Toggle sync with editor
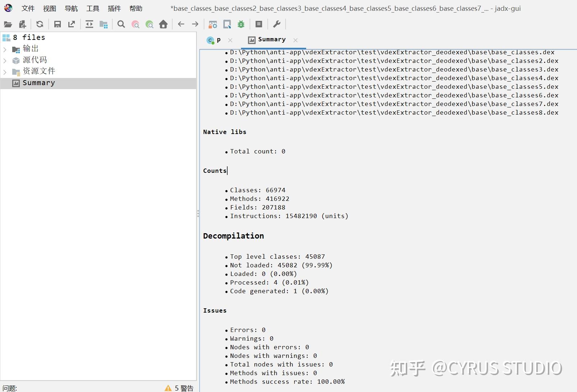 coord(89,24)
